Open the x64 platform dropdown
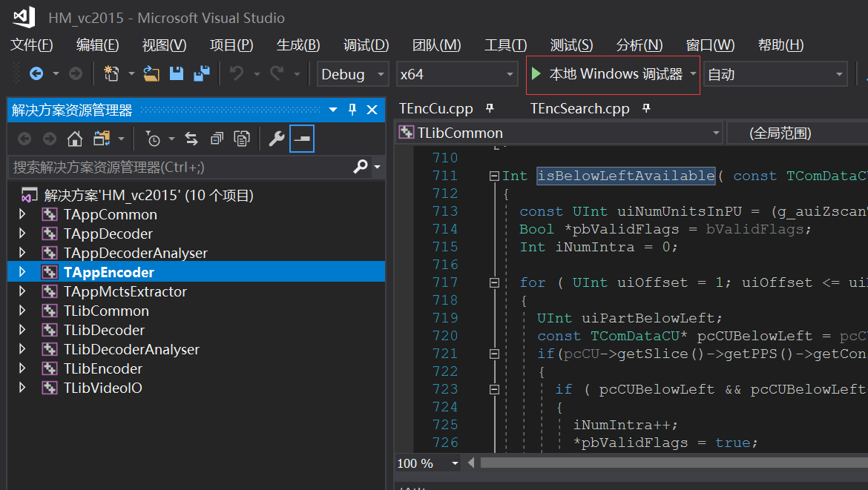Image resolution: width=868 pixels, height=490 pixels. (x=457, y=74)
